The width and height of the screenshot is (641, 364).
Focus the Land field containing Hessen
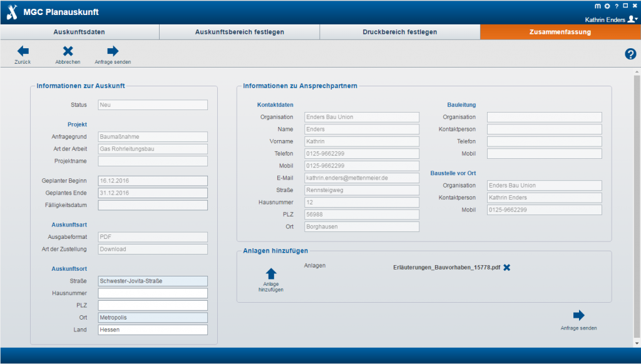pos(153,330)
